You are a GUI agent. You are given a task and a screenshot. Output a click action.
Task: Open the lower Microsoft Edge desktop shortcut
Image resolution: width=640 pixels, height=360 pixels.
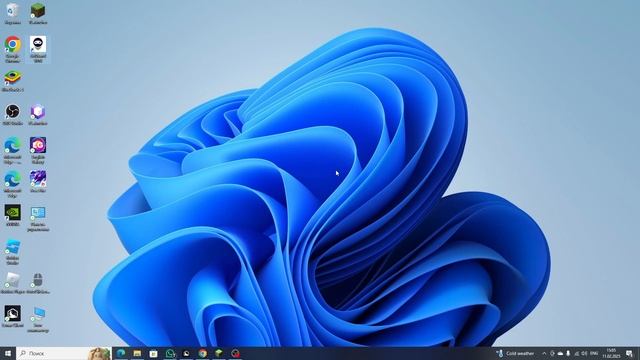click(13, 184)
